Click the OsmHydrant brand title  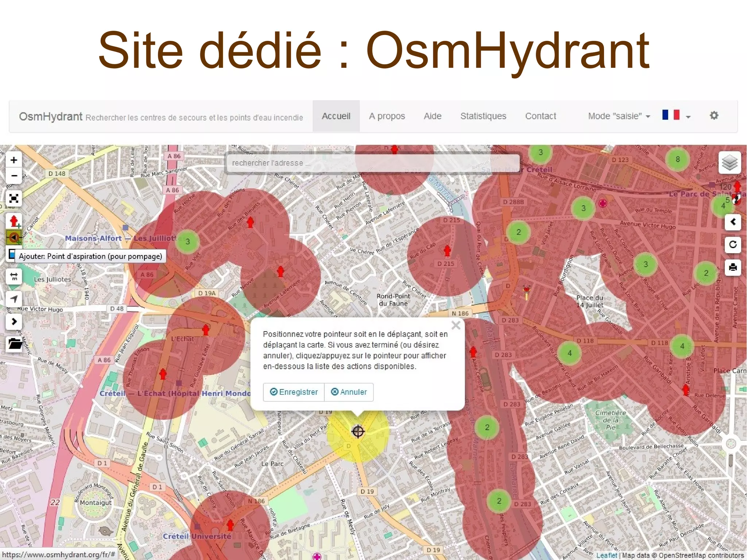(x=51, y=116)
